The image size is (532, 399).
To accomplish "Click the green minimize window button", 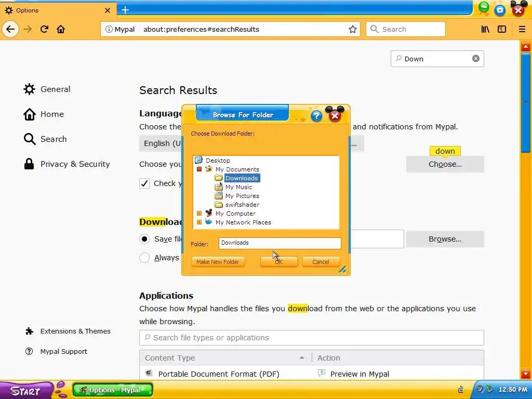I will click(x=484, y=7).
